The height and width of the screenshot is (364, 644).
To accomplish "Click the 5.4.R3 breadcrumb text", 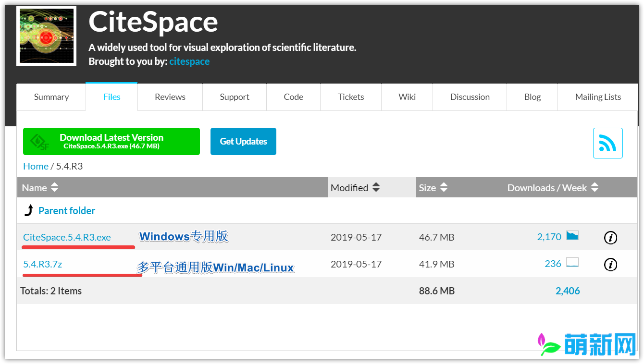I will pos(70,166).
